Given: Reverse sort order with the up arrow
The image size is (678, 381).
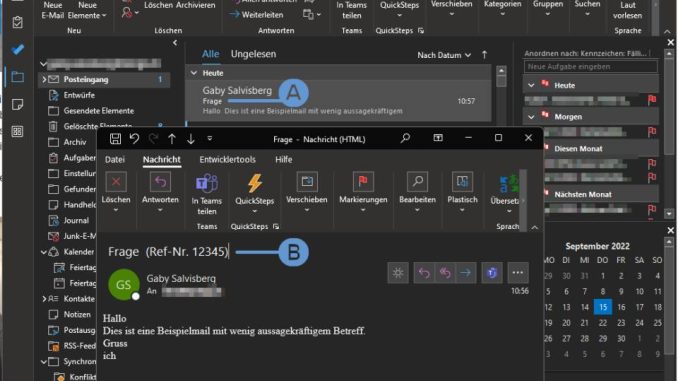Looking at the screenshot, I should pos(484,55).
